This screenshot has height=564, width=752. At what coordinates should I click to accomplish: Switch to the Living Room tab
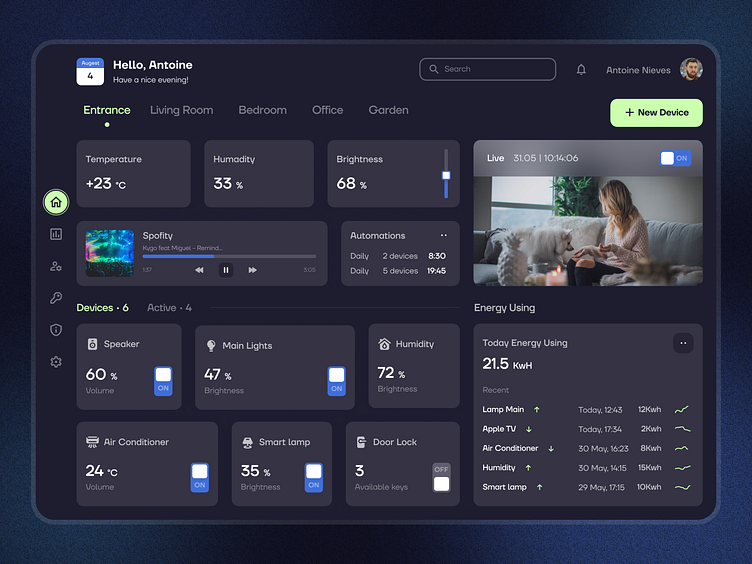181,110
